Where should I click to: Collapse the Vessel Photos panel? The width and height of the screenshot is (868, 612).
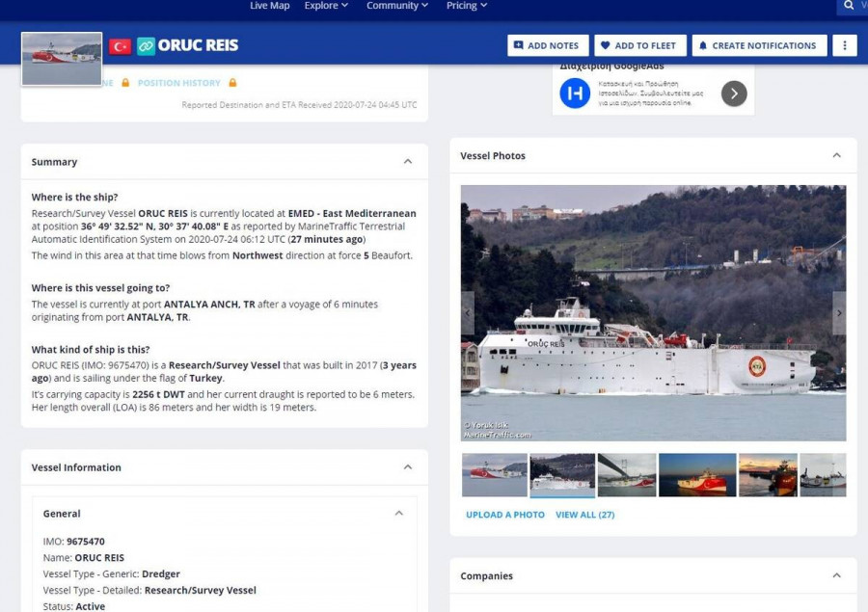pyautogui.click(x=836, y=156)
